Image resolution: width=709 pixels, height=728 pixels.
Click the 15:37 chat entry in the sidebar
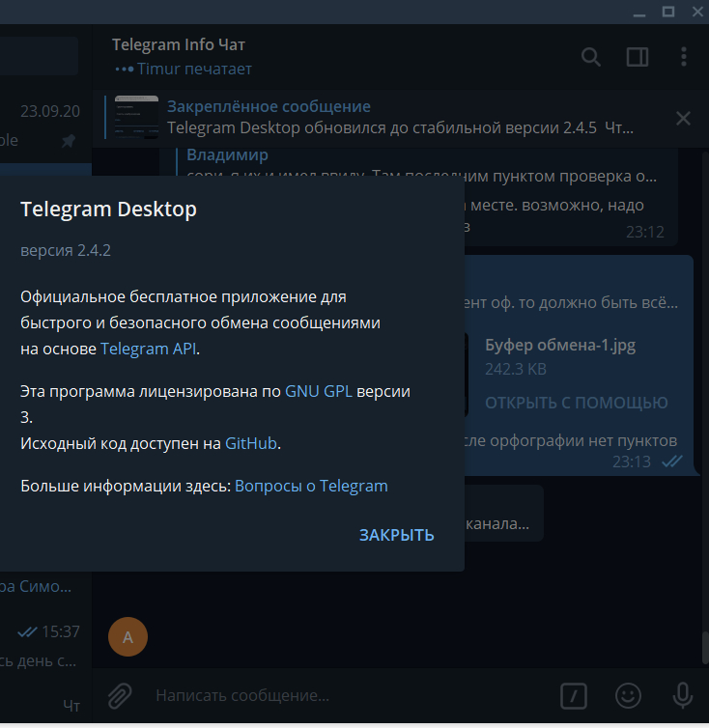click(46, 645)
